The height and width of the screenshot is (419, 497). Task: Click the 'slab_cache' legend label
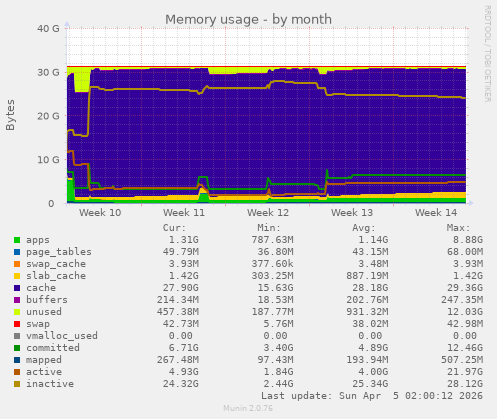click(x=56, y=276)
